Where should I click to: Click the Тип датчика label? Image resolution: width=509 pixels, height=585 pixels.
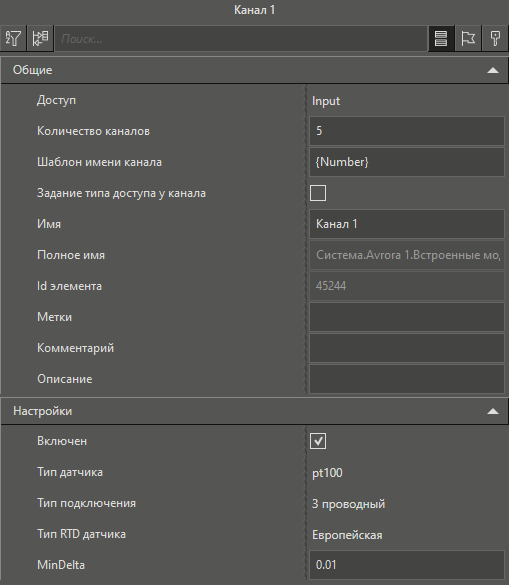(70, 472)
